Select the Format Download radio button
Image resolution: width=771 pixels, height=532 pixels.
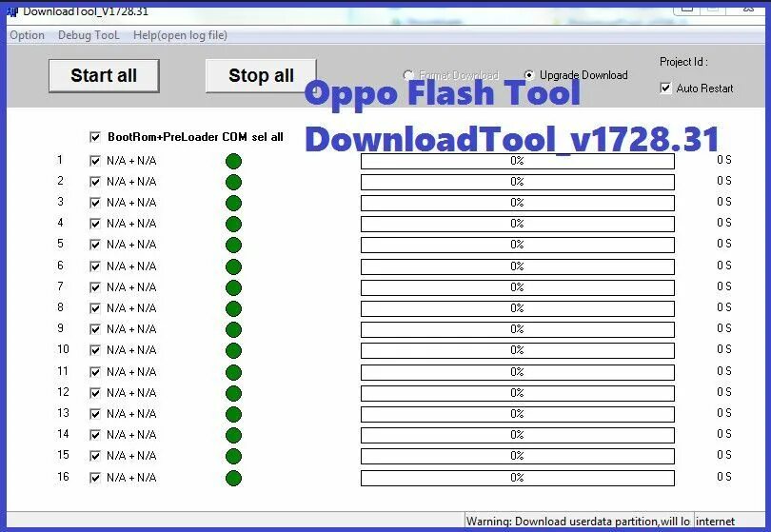(x=408, y=75)
